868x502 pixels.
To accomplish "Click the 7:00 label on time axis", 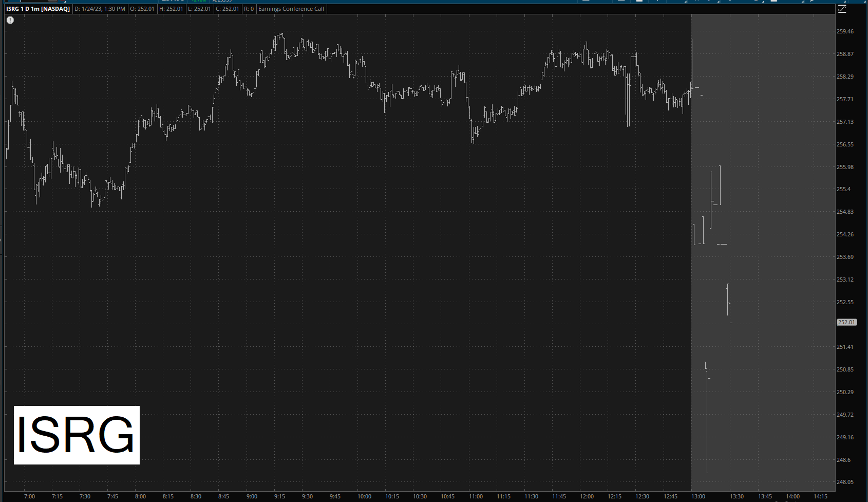I will click(30, 496).
